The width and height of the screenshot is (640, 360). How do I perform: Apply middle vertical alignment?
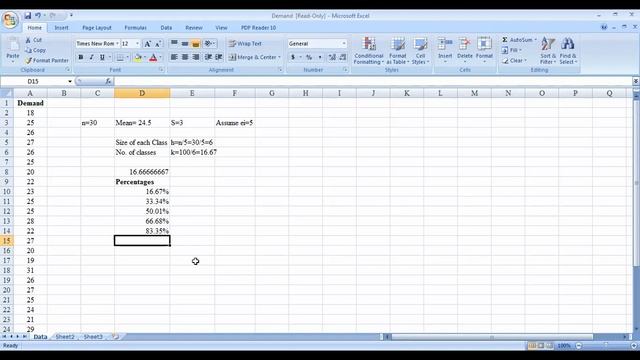pyautogui.click(x=184, y=43)
